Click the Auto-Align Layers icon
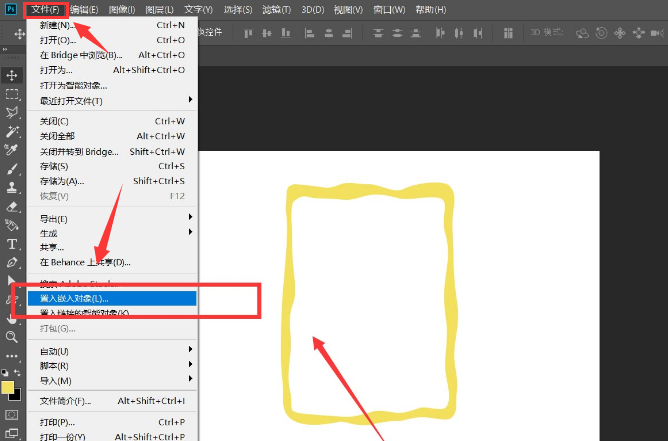 [508, 33]
